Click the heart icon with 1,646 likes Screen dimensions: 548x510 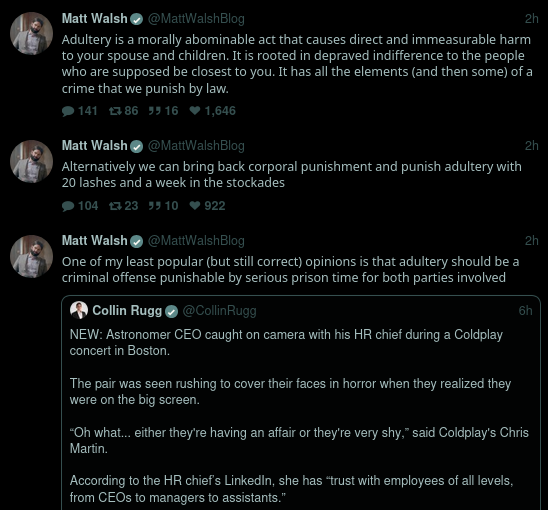click(x=195, y=111)
